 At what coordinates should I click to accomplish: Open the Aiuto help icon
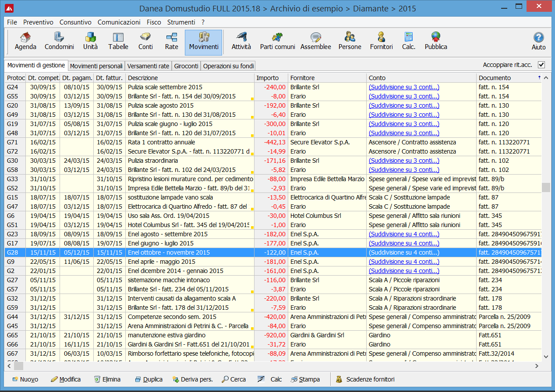(x=539, y=42)
